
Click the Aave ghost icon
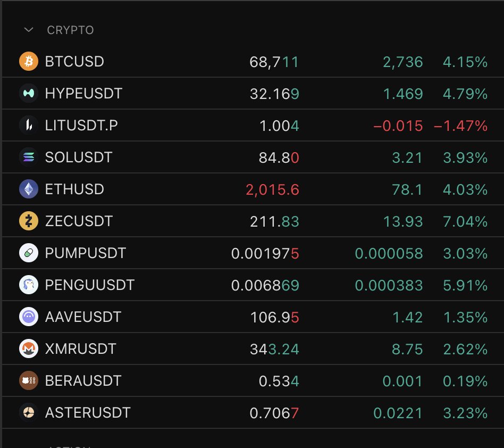tap(29, 317)
